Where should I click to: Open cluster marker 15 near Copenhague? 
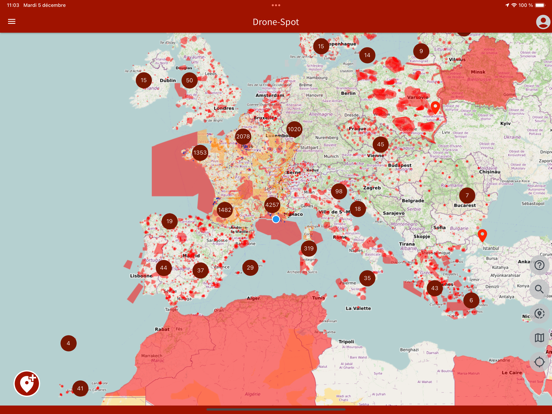pyautogui.click(x=321, y=46)
